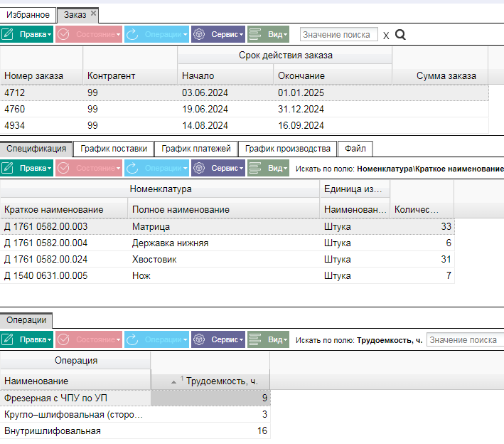Focus the Трудоемкость search value field
504x444 pixels.
tap(465, 339)
